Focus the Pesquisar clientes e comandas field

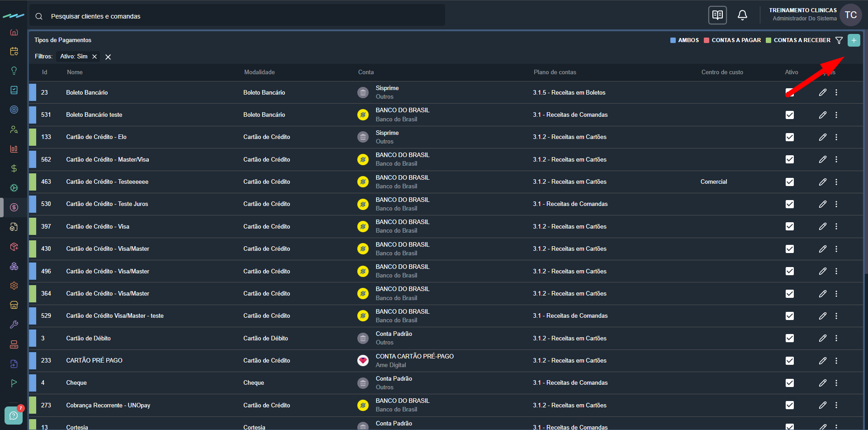237,16
